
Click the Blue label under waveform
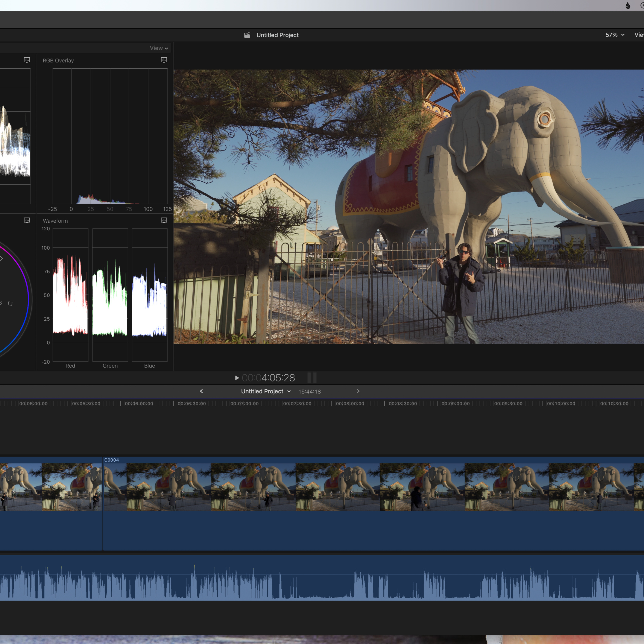point(149,366)
